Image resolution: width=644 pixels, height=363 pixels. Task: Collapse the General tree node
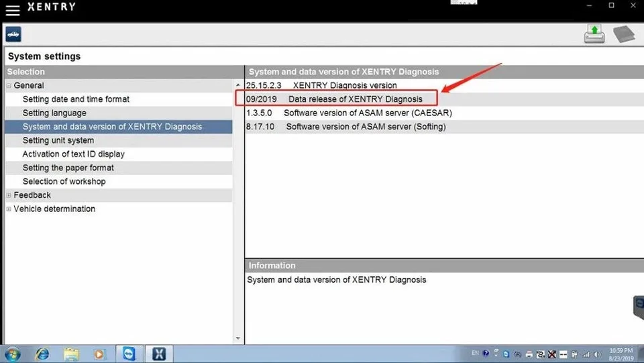click(9, 86)
